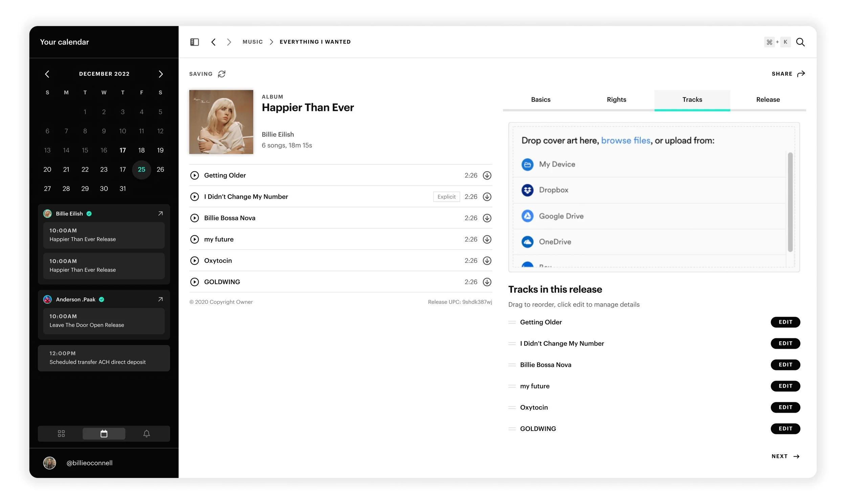Click the upload sources scrollbar

[x=790, y=202]
